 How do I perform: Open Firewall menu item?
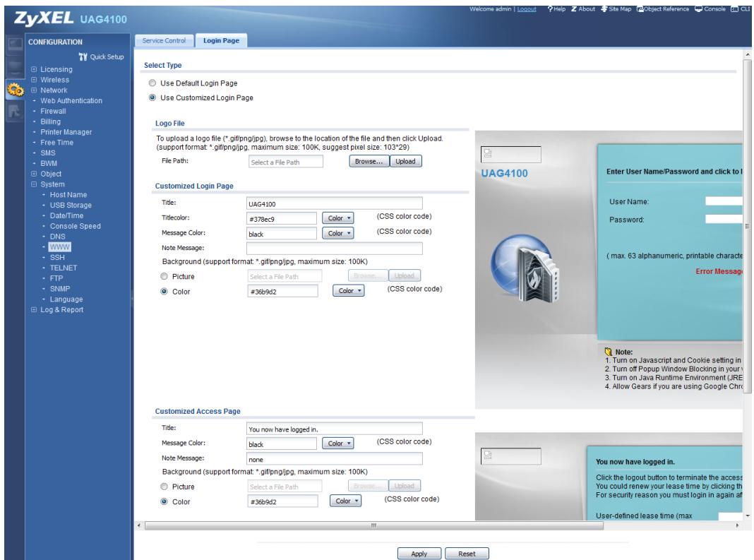pos(53,112)
